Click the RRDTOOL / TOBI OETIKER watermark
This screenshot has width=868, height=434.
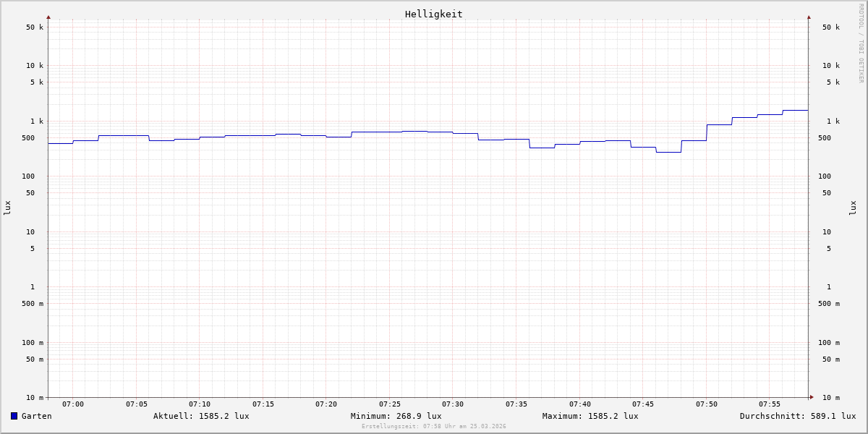[861, 43]
